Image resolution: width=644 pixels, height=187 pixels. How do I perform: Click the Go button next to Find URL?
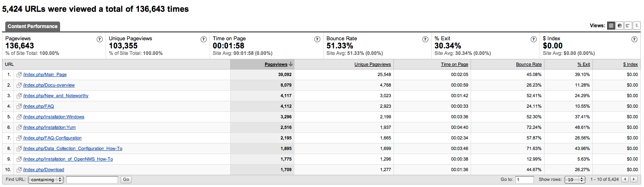[126, 179]
